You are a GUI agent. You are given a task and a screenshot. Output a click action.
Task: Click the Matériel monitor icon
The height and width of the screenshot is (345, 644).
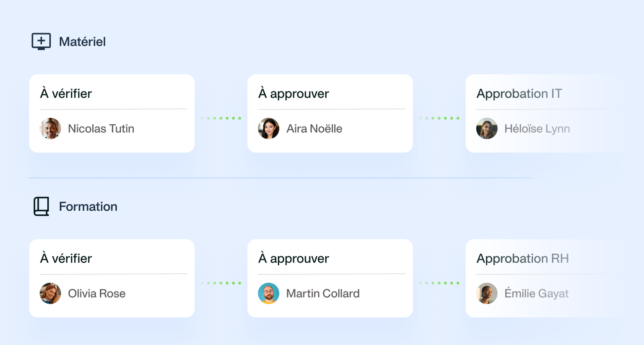click(x=41, y=42)
